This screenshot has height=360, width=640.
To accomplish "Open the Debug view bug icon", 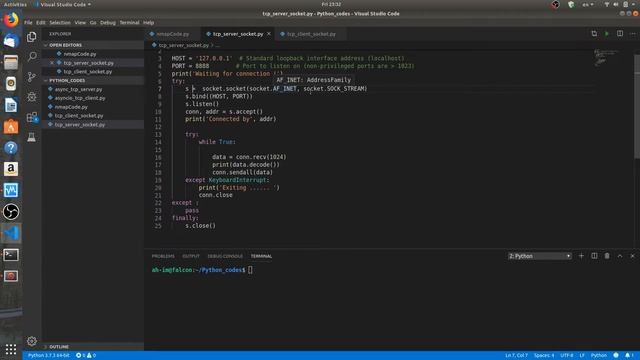I will pyautogui.click(x=31, y=97).
